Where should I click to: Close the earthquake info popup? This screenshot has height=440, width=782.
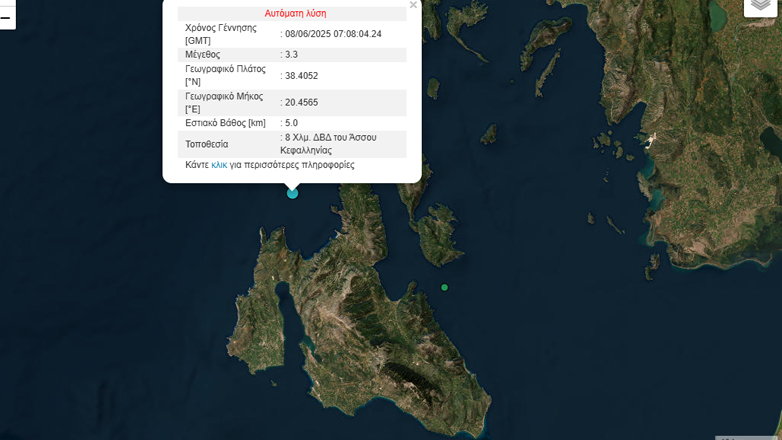413,5
